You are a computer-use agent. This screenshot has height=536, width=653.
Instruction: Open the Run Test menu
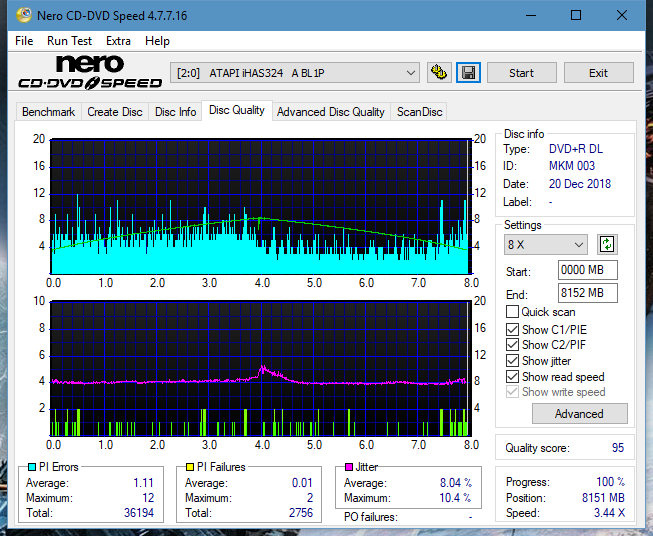pyautogui.click(x=69, y=41)
